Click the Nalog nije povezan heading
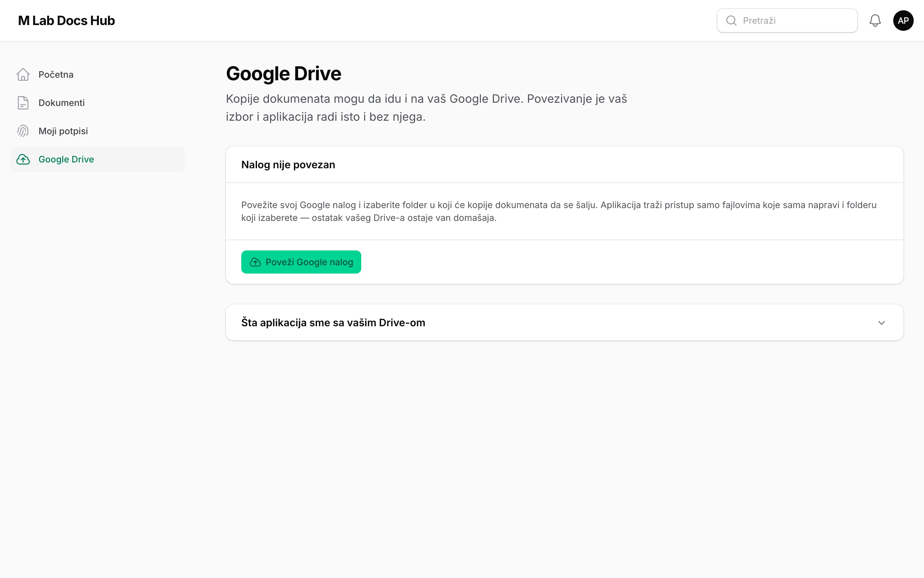Image resolution: width=924 pixels, height=578 pixels. [x=288, y=165]
